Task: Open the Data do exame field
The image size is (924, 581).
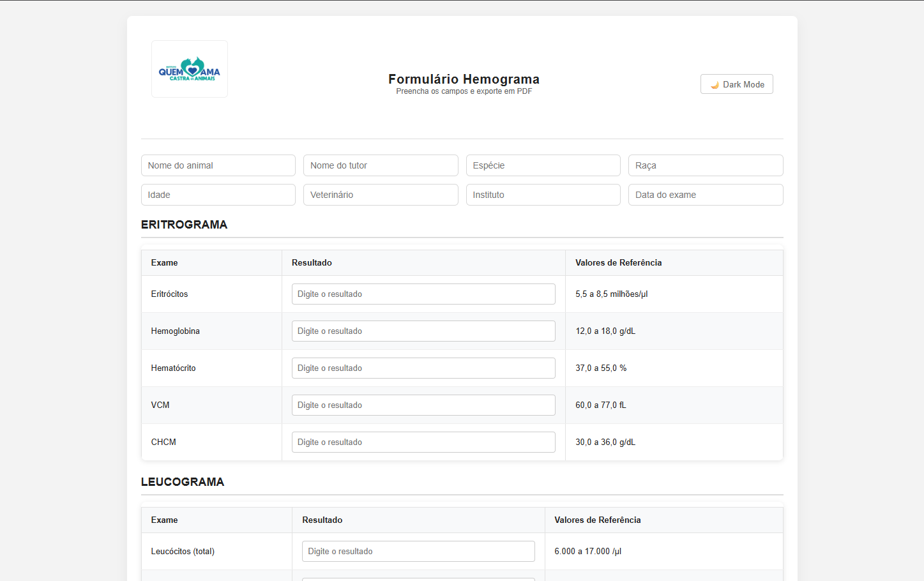Action: [x=705, y=195]
